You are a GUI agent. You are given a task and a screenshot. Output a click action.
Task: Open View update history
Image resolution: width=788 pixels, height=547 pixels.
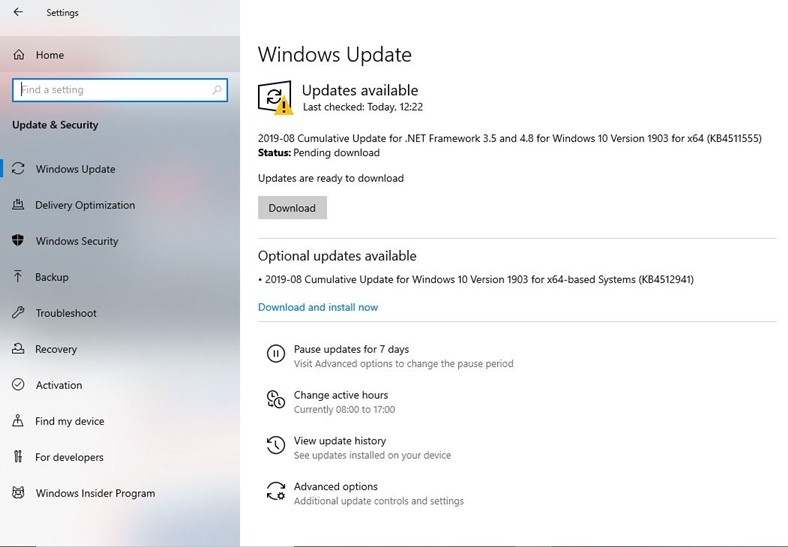pyautogui.click(x=340, y=441)
